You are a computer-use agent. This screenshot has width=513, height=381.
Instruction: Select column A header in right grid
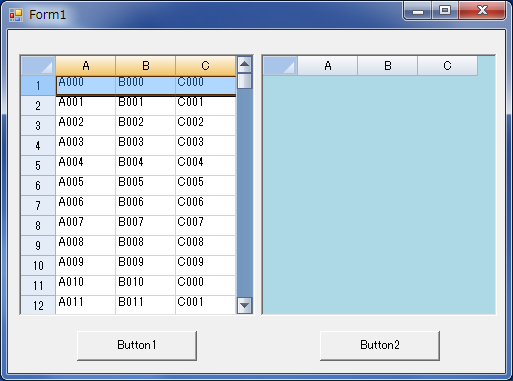[328, 66]
